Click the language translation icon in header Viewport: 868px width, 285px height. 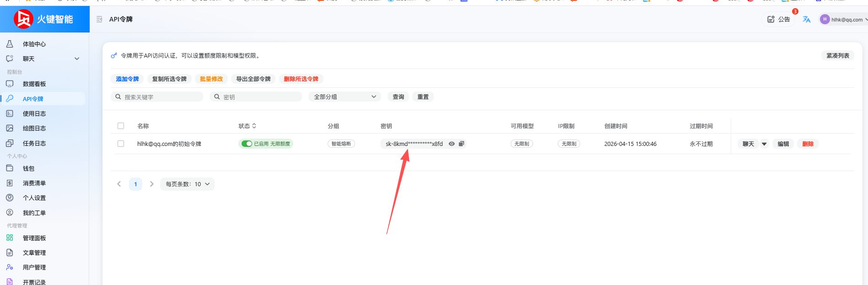tap(806, 19)
